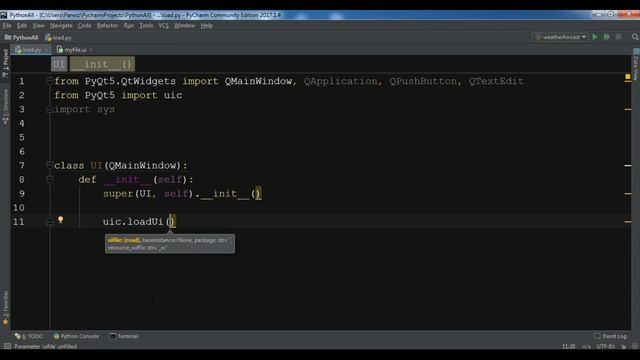Open the Navigate menu

(61, 25)
